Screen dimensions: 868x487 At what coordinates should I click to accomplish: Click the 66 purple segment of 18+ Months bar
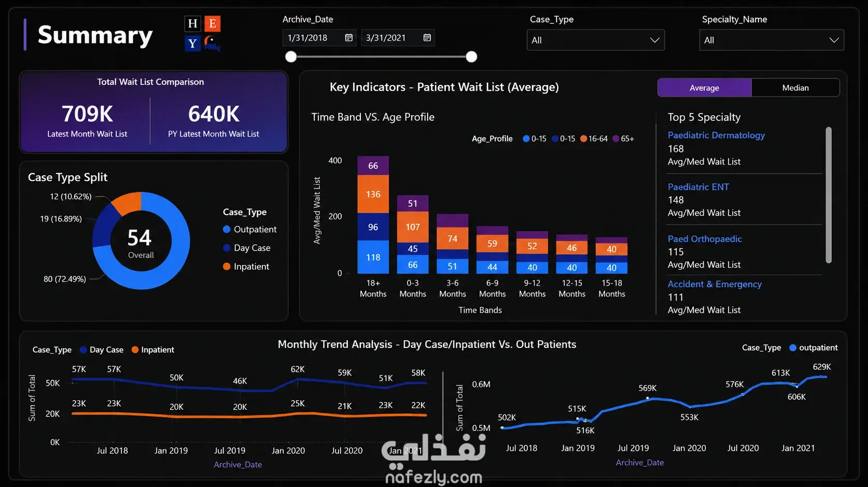(373, 166)
